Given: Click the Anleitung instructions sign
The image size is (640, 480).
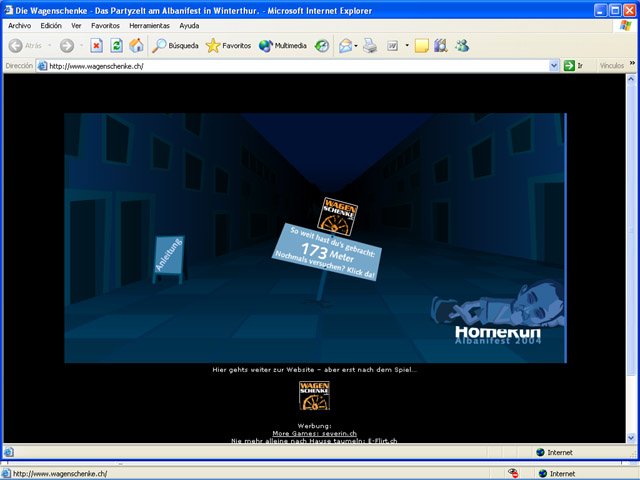Looking at the screenshot, I should [x=169, y=260].
